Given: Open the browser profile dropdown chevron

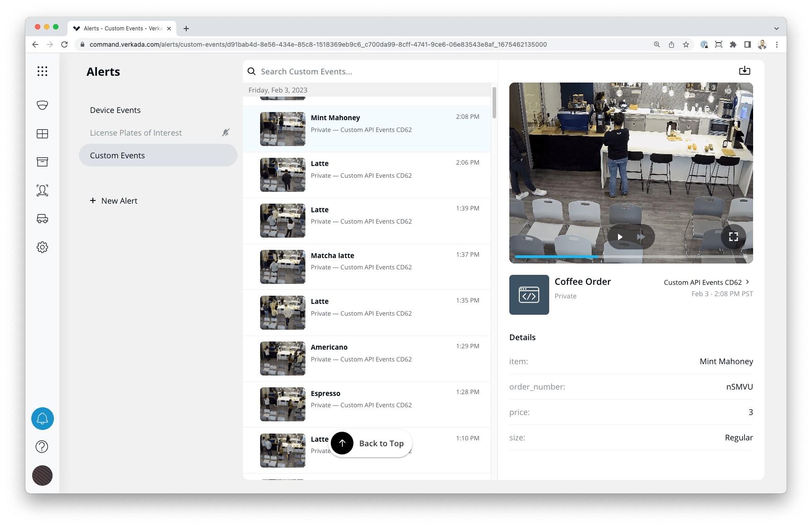Looking at the screenshot, I should (x=776, y=28).
